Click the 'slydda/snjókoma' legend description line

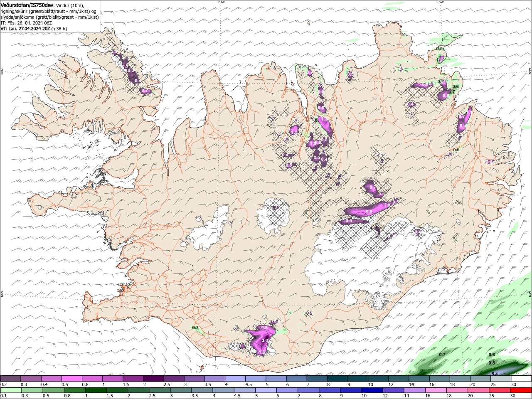point(49,17)
